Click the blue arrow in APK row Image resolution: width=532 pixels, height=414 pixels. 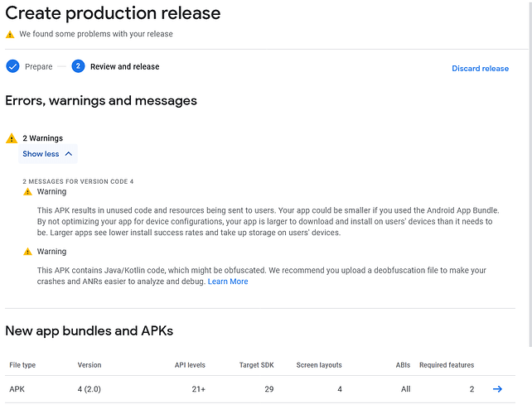(497, 389)
